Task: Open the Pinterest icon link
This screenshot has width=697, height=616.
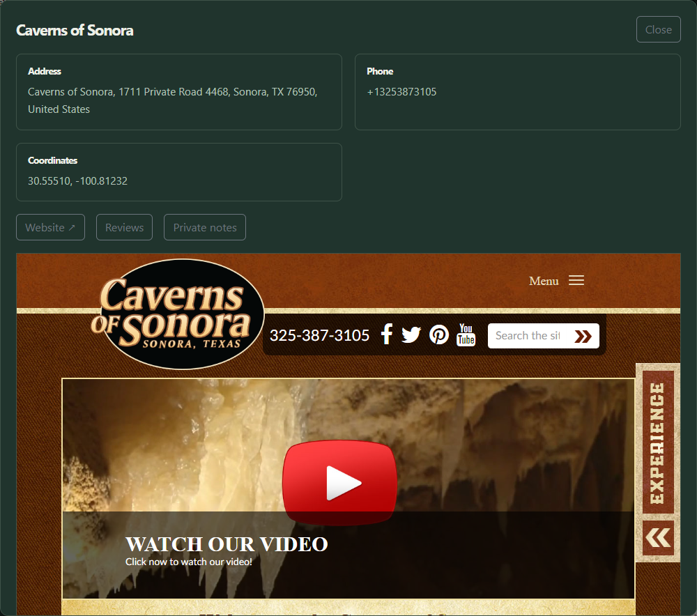Action: coord(438,334)
